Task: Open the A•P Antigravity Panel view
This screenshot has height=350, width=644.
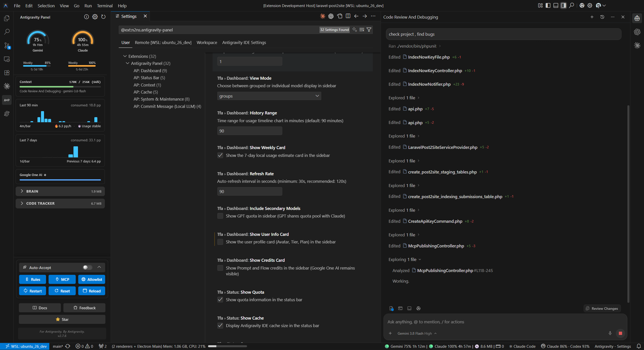Action: coord(7,100)
